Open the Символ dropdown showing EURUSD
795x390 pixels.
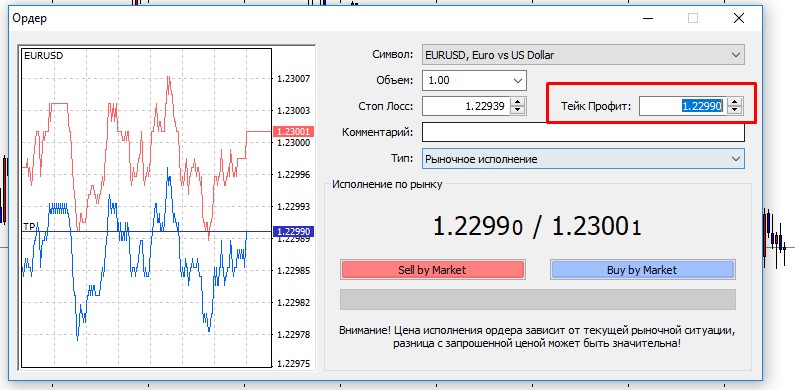pos(583,55)
